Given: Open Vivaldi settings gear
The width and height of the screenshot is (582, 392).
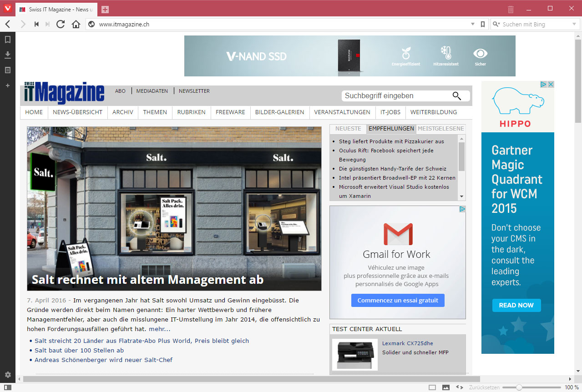Looking at the screenshot, I should pyautogui.click(x=8, y=375).
